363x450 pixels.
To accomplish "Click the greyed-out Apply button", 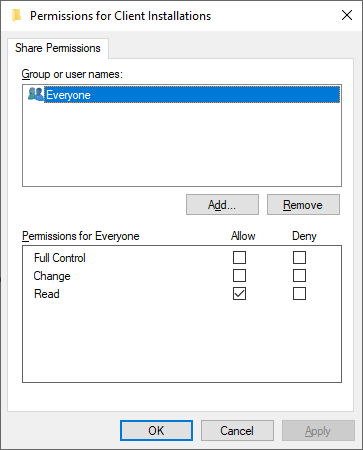I will click(318, 431).
